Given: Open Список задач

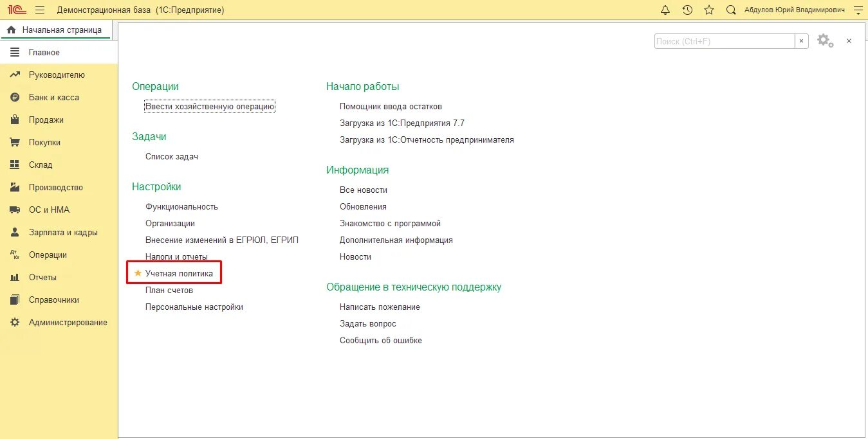Looking at the screenshot, I should coord(172,157).
